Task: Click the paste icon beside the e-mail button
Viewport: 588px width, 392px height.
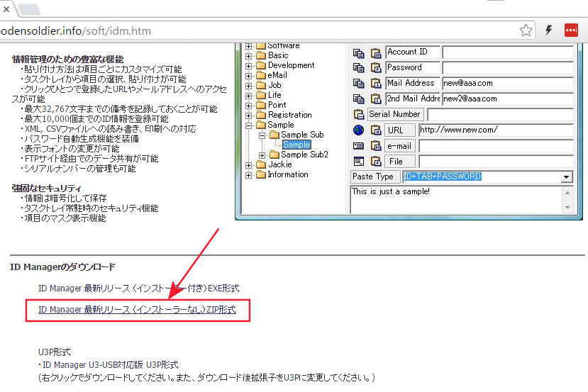Action: coord(376,146)
